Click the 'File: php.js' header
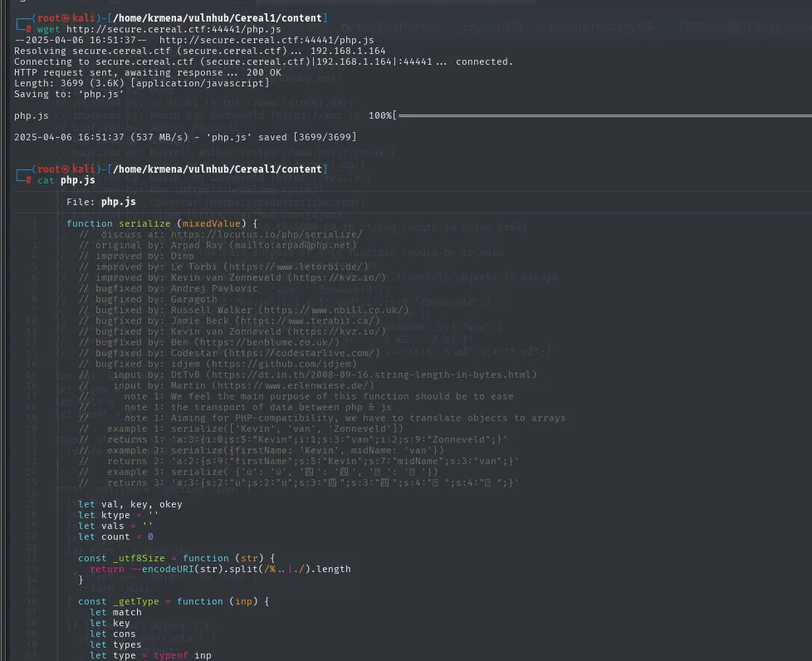 coord(101,202)
